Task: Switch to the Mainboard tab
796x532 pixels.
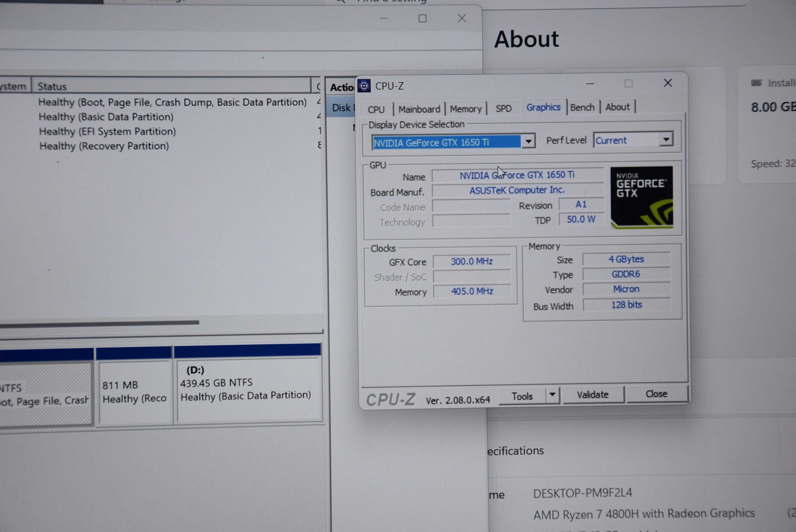Action: 419,109
